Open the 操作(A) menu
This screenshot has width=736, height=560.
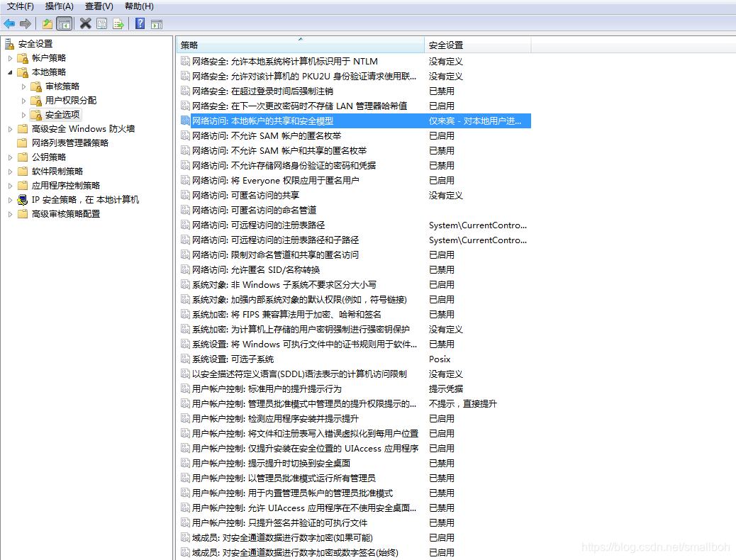coord(60,6)
